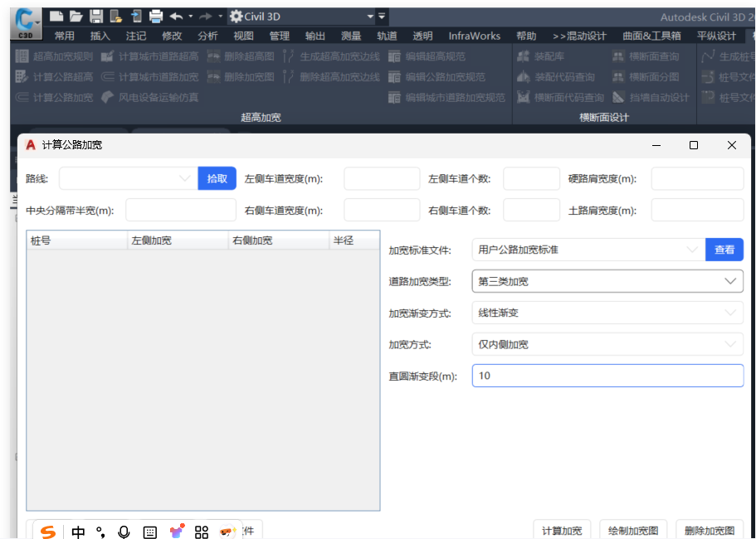Open the 曲面&工具箱 ribbon tab
The height and width of the screenshot is (539, 756).
tap(652, 36)
